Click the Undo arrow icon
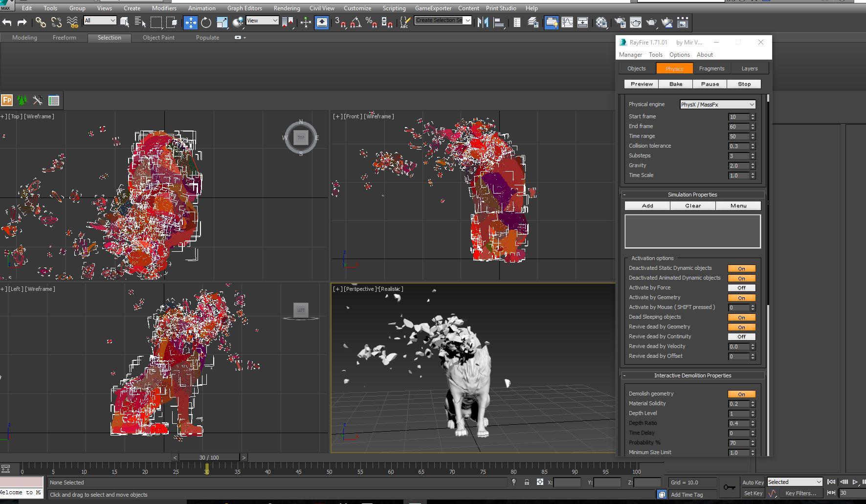The height and width of the screenshot is (504, 866). [x=7, y=22]
